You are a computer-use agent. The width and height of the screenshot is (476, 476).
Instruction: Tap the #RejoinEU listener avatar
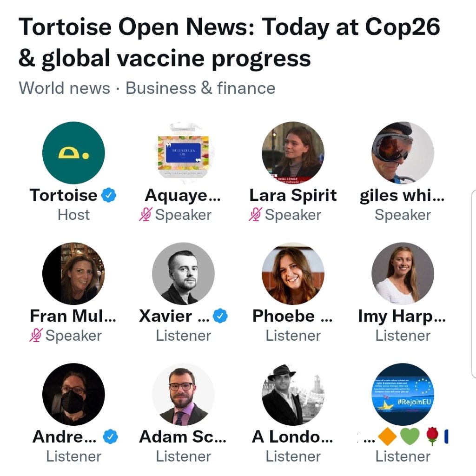click(403, 394)
